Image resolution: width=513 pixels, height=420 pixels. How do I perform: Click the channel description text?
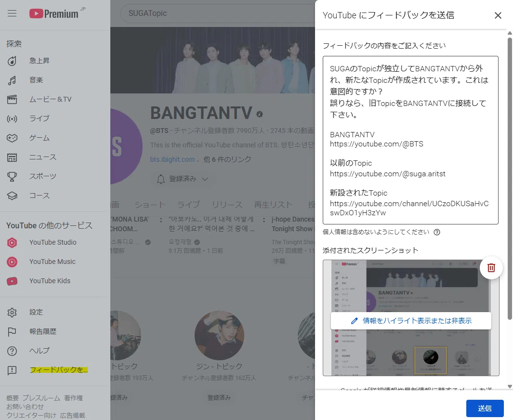[x=232, y=145]
